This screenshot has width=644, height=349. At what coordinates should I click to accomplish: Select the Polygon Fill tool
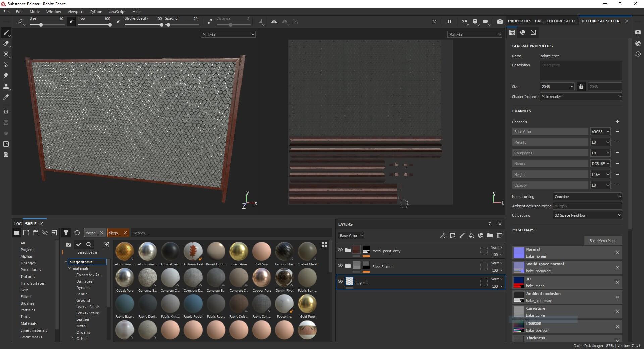(x=6, y=65)
